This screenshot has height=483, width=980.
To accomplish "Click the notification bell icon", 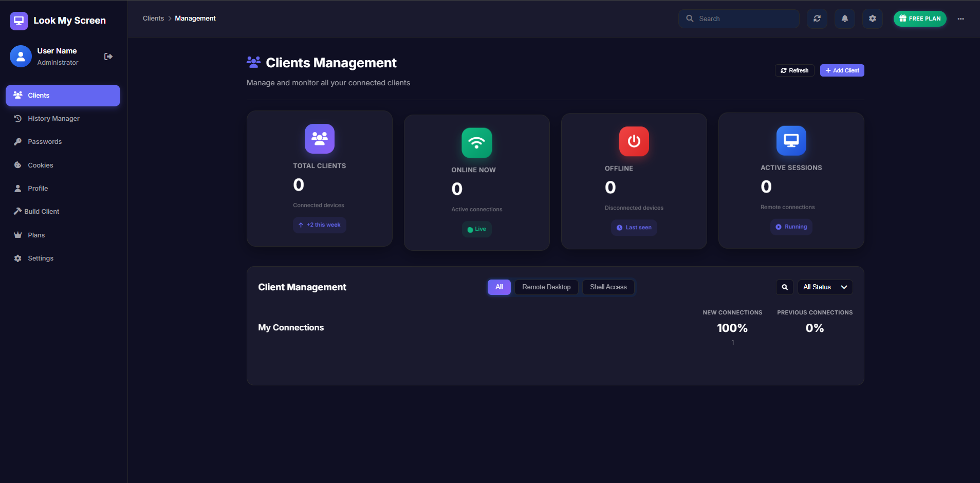I will tap(844, 18).
